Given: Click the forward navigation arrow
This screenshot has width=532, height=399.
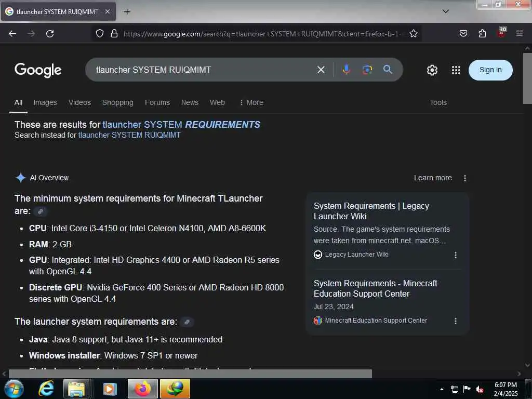Looking at the screenshot, I should pos(31,34).
